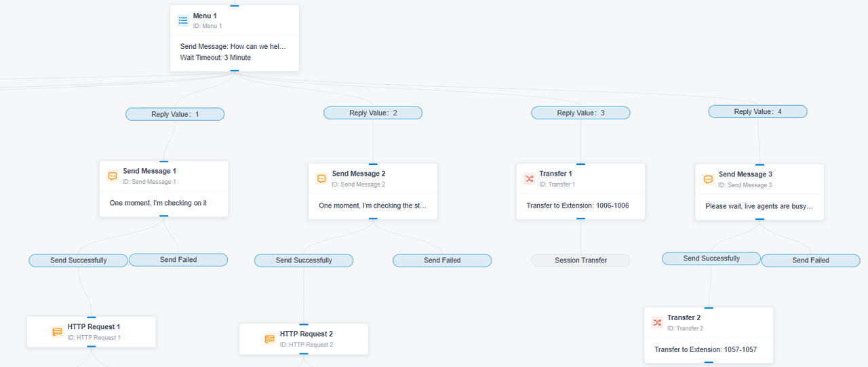Click 'ID: Transfer 1' subtitle
The width and height of the screenshot is (868, 367).
[557, 185]
